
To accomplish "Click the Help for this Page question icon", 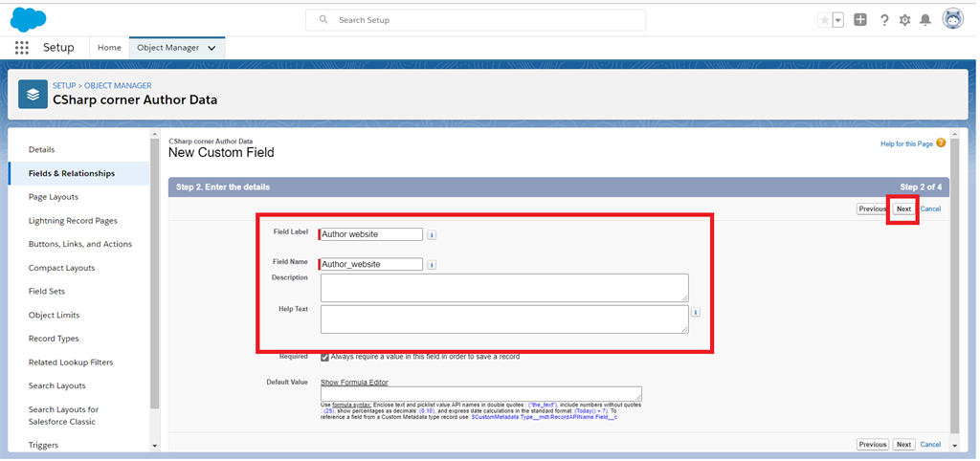I will [x=941, y=143].
